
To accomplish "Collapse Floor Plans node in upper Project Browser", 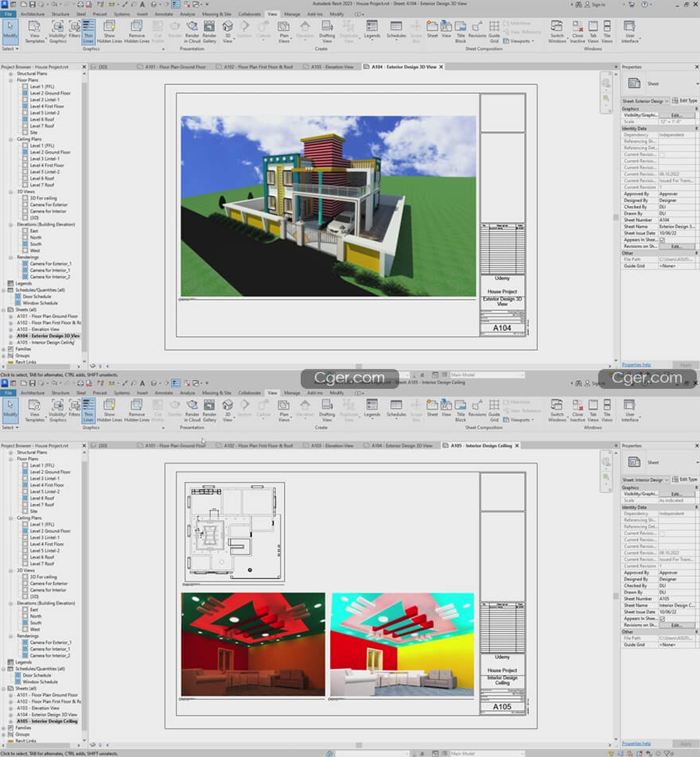I will [10, 80].
